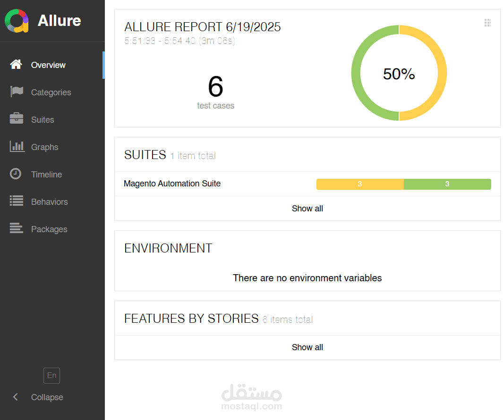
Task: Open the En language selector
Action: tap(51, 376)
